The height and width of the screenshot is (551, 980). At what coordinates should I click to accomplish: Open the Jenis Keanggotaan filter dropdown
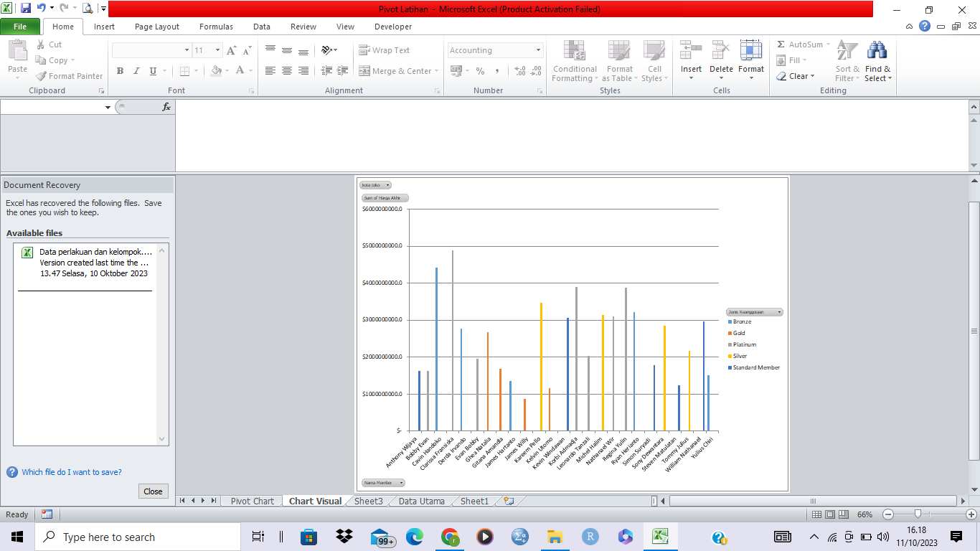tap(779, 312)
